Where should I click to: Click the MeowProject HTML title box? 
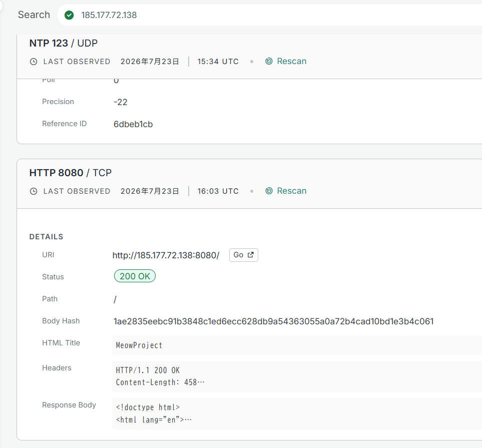point(297,345)
